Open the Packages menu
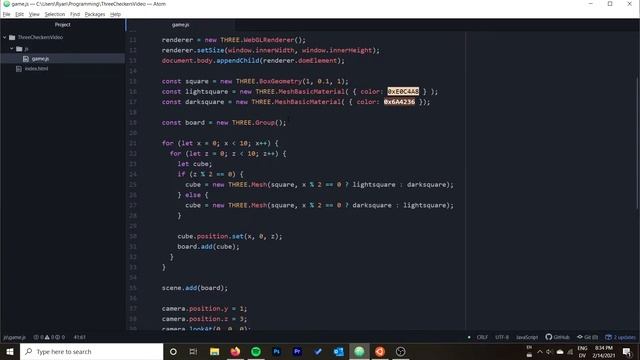The width and height of the screenshot is (640, 360). click(95, 14)
